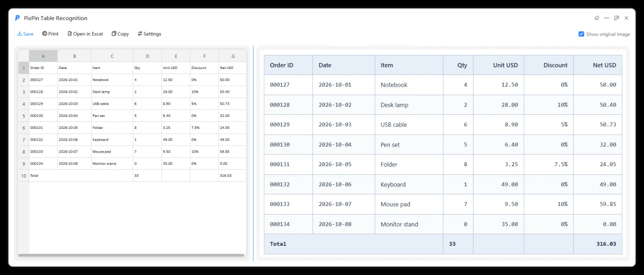Save the recognized table
The width and height of the screenshot is (644, 275).
(x=26, y=34)
